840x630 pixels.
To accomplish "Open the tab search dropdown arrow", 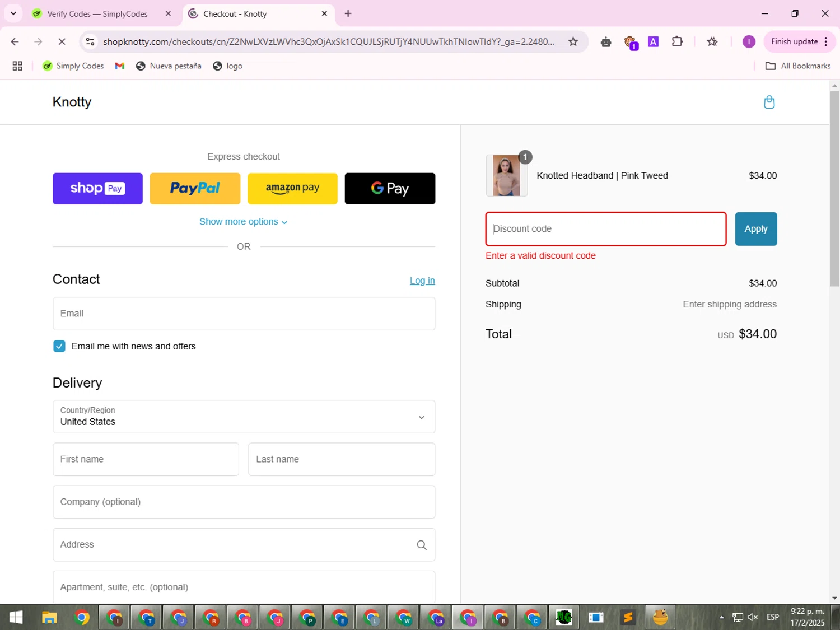I will (x=13, y=13).
